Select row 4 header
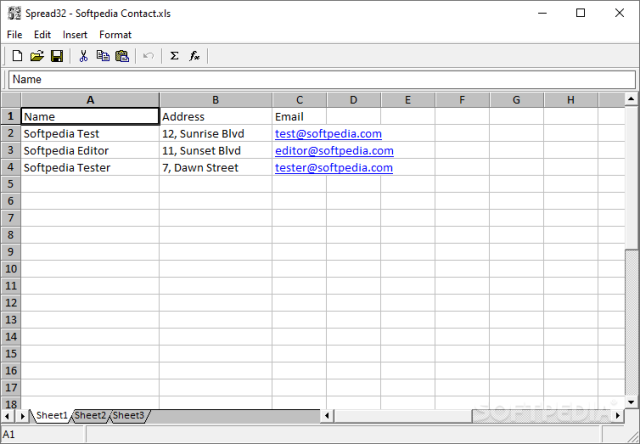Image resolution: width=640 pixels, height=444 pixels. pyautogui.click(x=11, y=167)
